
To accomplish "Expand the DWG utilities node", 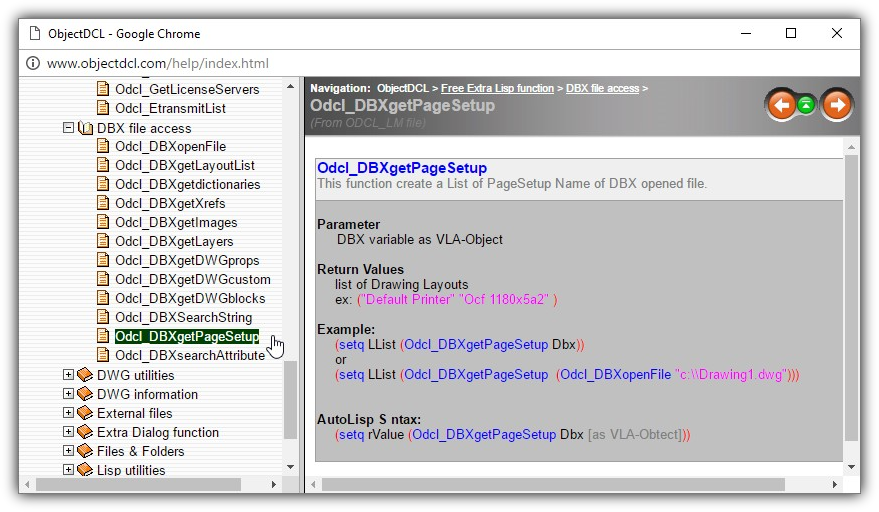I will click(x=68, y=375).
